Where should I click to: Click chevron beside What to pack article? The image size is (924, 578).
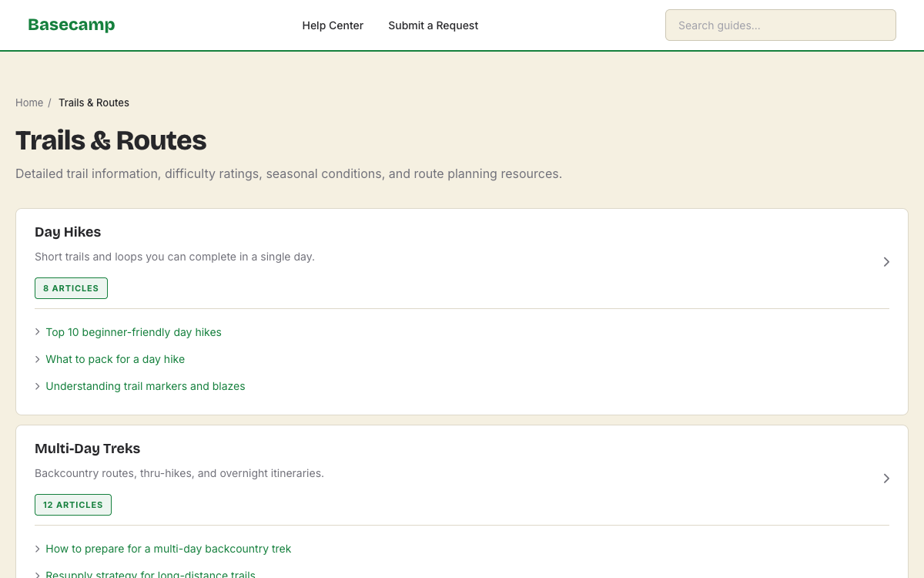(x=38, y=359)
